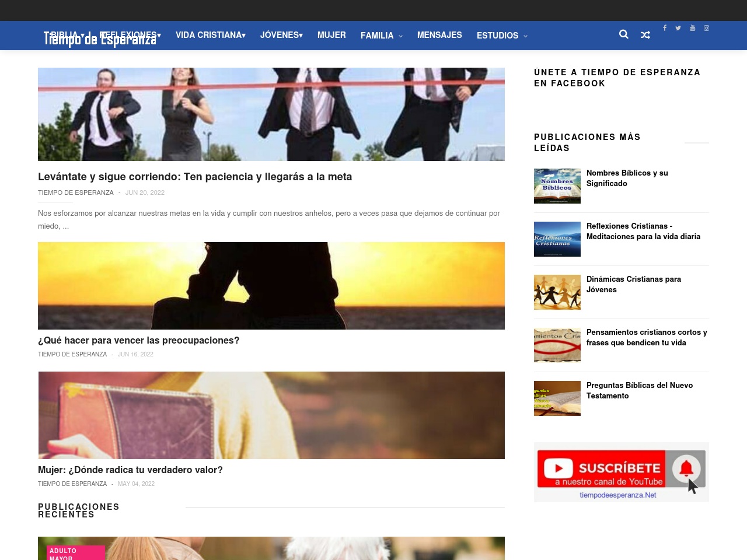Click the shuffle random post icon
The height and width of the screenshot is (560, 747).
(645, 35)
